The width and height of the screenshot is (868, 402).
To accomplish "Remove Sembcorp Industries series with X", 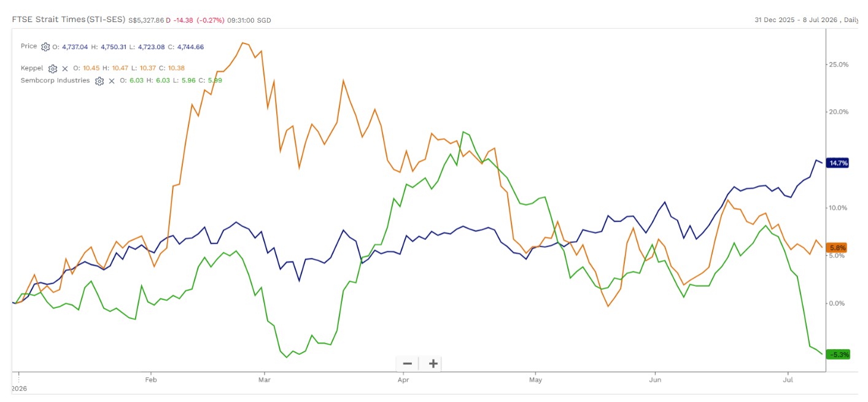I will (x=112, y=81).
